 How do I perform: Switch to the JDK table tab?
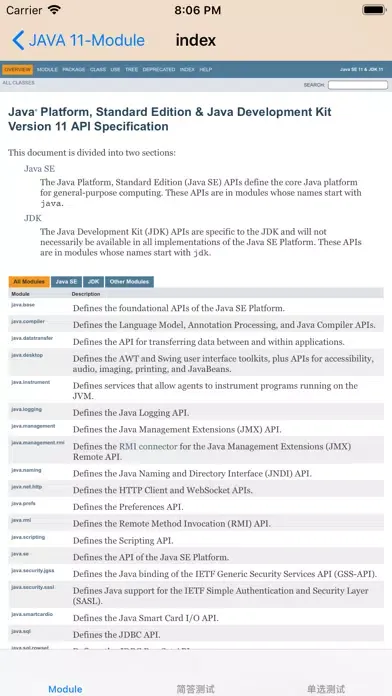coord(93,282)
